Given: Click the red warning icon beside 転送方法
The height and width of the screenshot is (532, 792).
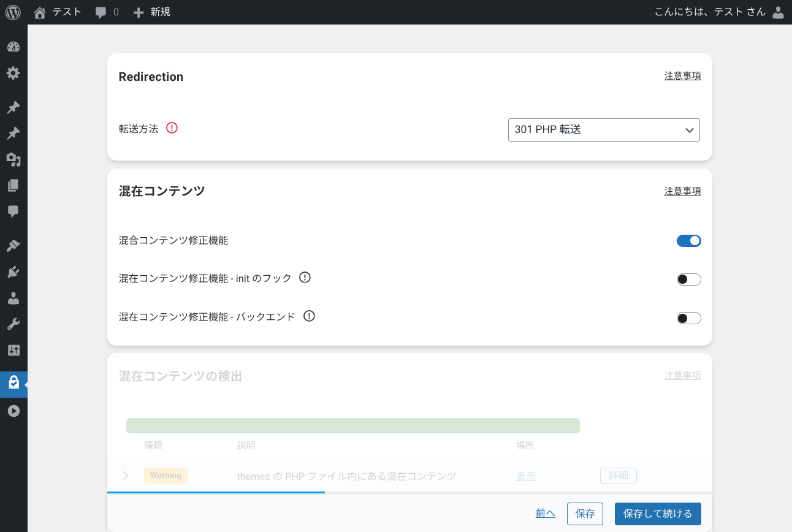Looking at the screenshot, I should 172,128.
